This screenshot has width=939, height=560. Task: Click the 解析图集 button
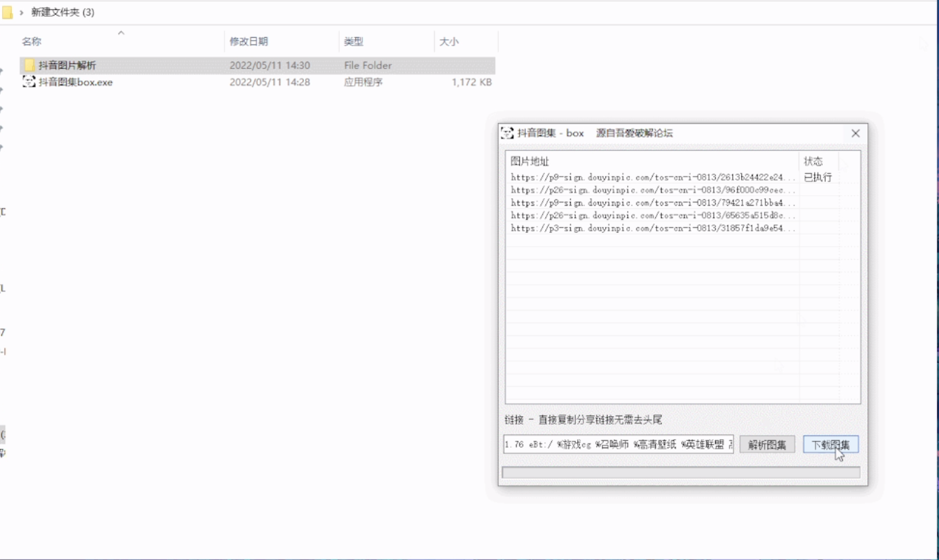pos(767,445)
